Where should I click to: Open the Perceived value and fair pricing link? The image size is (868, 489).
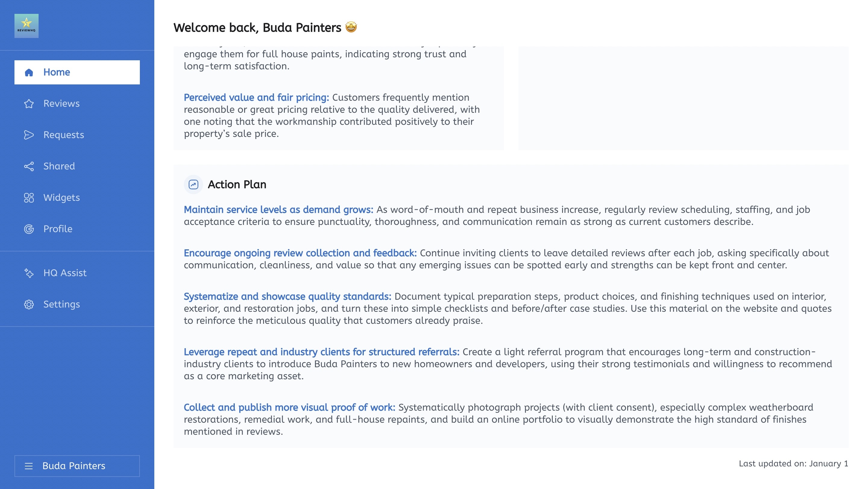(x=257, y=97)
